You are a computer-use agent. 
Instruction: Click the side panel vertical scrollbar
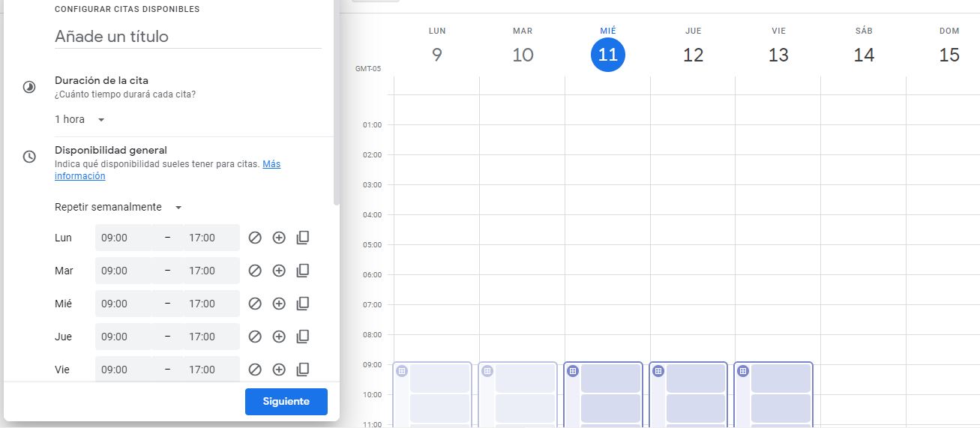(337, 102)
